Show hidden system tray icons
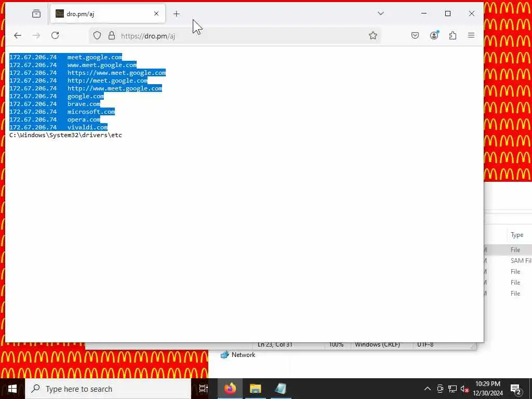 pos(428,389)
